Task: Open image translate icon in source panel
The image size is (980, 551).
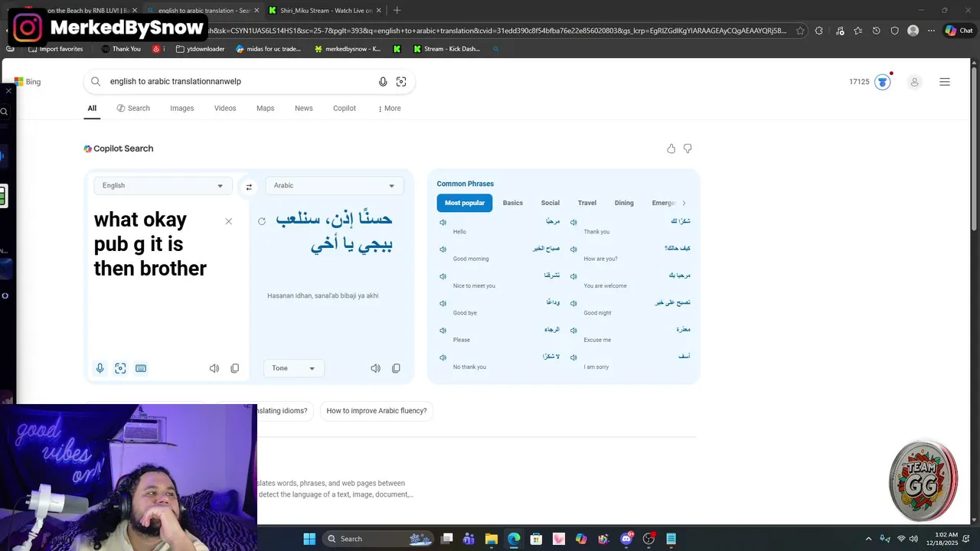Action: (x=120, y=368)
